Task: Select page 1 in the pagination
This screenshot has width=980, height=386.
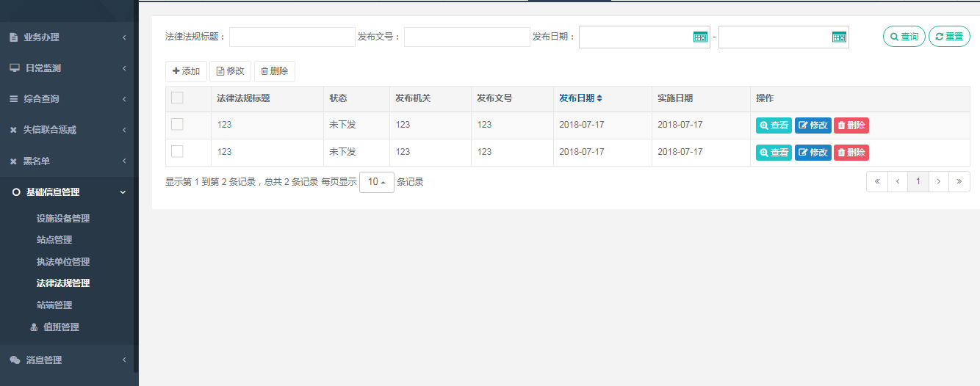Action: click(x=918, y=181)
